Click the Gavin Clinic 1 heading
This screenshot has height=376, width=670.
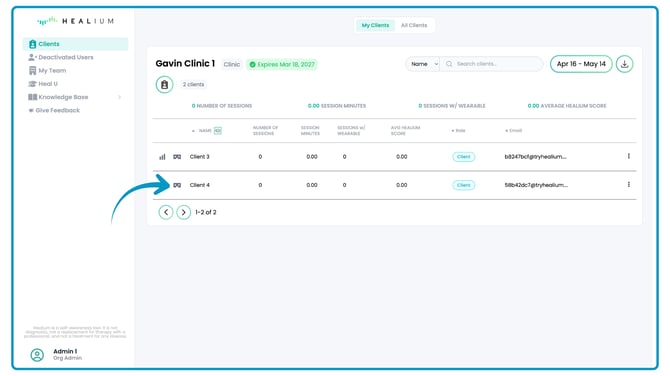[x=185, y=64]
